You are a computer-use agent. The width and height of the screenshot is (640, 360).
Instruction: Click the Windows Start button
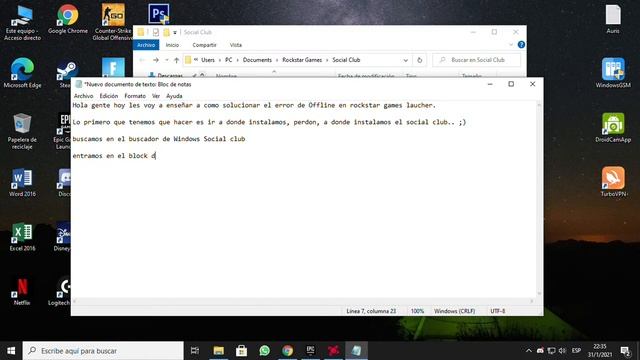tap(11, 351)
